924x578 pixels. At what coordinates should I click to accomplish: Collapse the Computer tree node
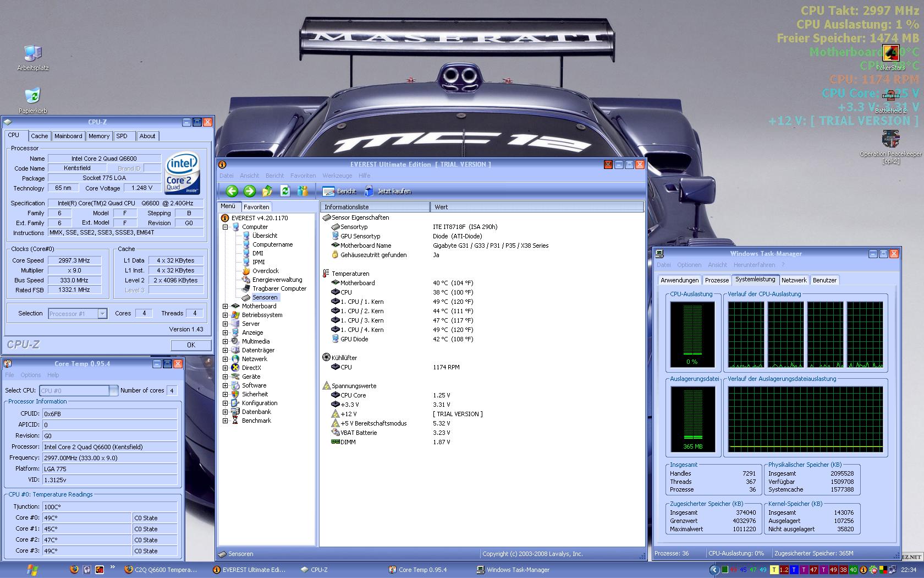(x=225, y=227)
